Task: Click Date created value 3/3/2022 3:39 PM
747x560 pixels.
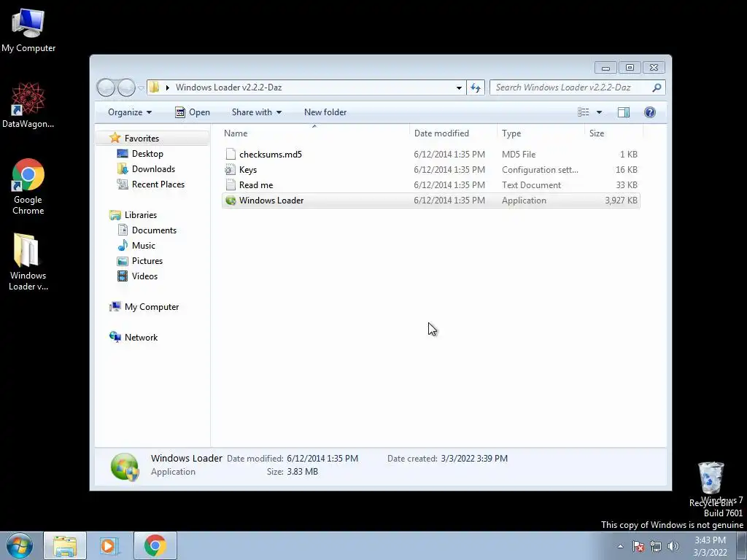Action: pos(474,459)
